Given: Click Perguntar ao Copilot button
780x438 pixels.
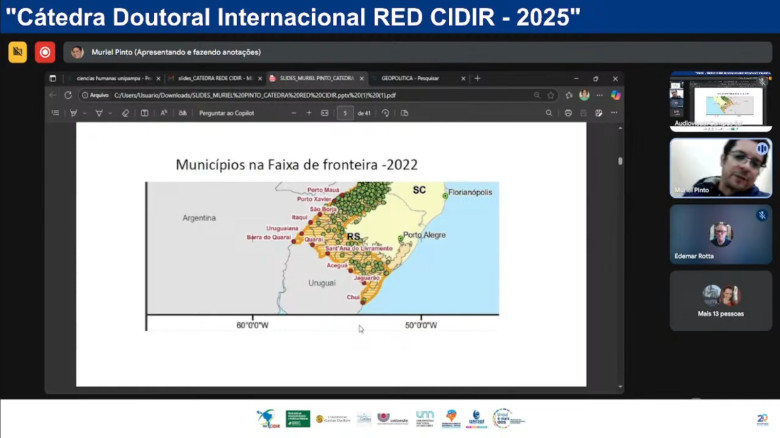Looking at the screenshot, I should 226,113.
